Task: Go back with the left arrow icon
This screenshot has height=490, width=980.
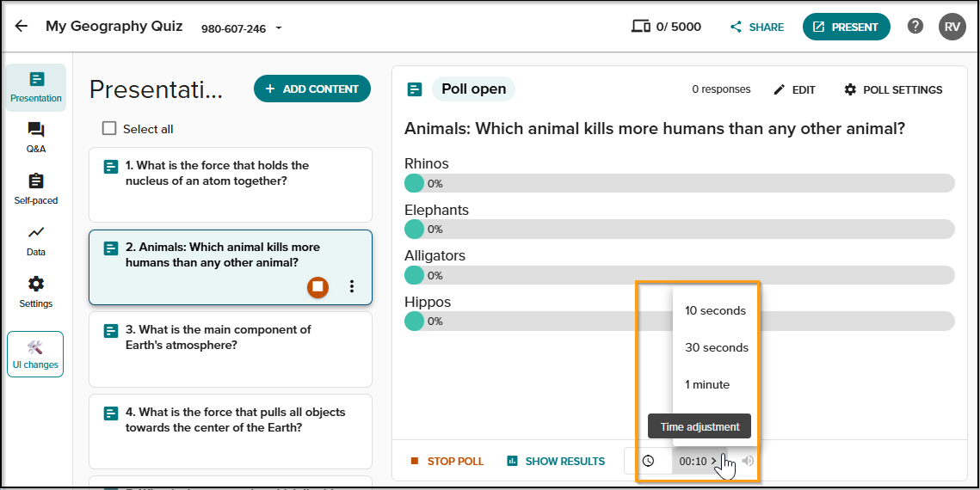Action: [x=22, y=26]
